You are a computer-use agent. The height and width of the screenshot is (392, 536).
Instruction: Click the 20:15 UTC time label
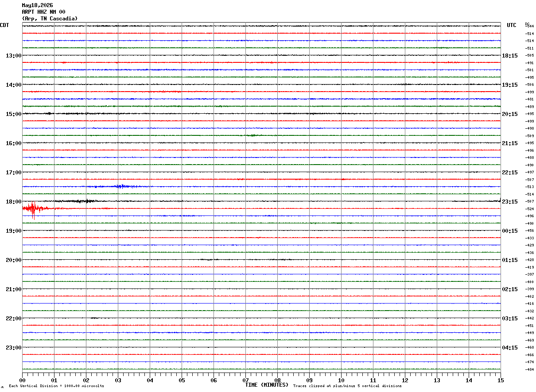pyautogui.click(x=509, y=114)
